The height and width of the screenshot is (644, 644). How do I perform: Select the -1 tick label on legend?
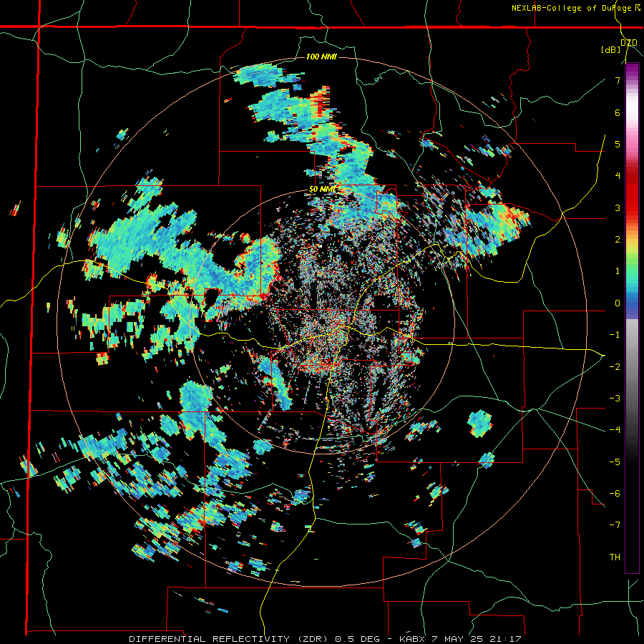coord(615,335)
